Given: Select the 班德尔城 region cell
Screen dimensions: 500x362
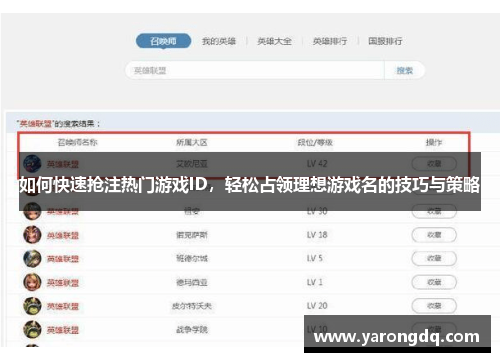Looking at the screenshot, I should click(192, 258).
